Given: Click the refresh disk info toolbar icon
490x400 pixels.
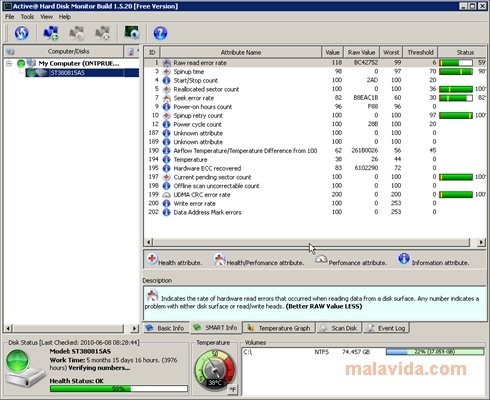Looking at the screenshot, I should (22, 33).
